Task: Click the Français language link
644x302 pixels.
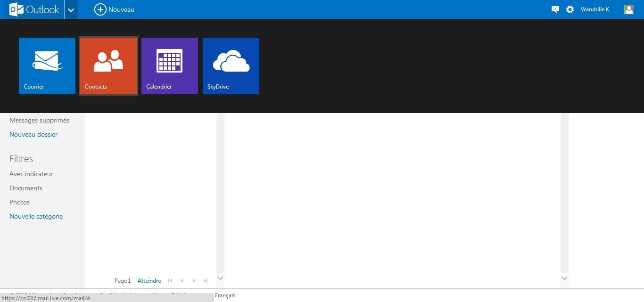Action: pos(225,295)
